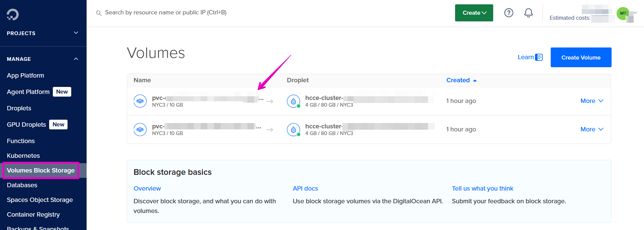The width and height of the screenshot is (644, 230).
Task: Click first hcce-cluster droplet icon
Action: (293, 101)
